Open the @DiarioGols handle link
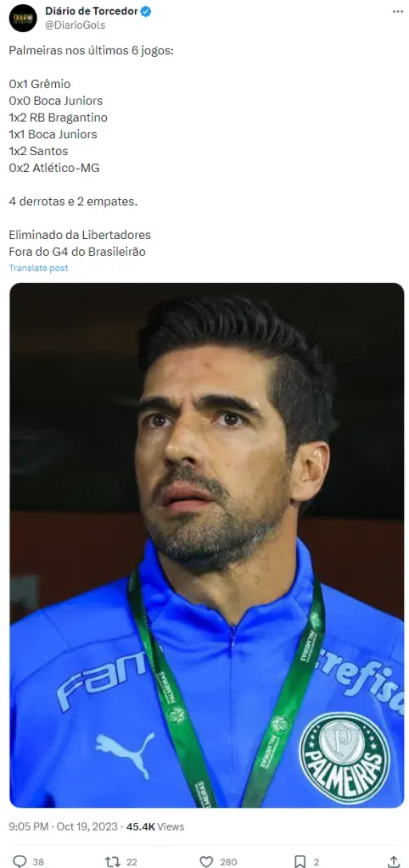409x868 pixels. 75,25
